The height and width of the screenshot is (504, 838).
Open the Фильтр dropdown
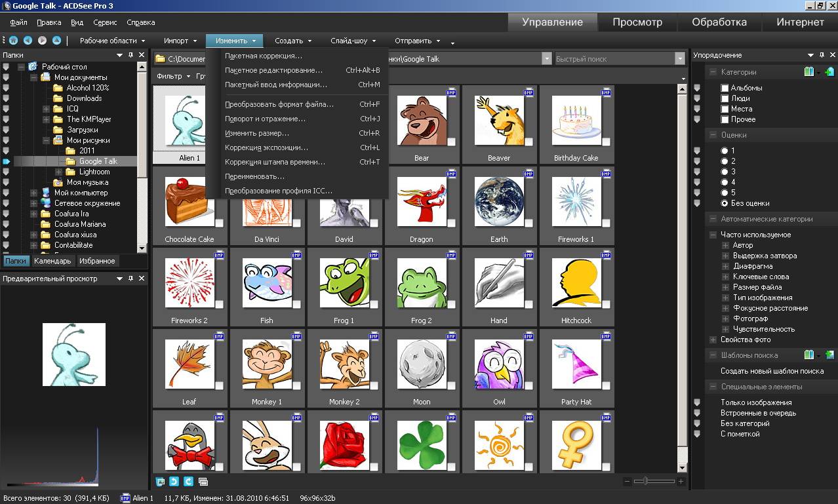173,77
